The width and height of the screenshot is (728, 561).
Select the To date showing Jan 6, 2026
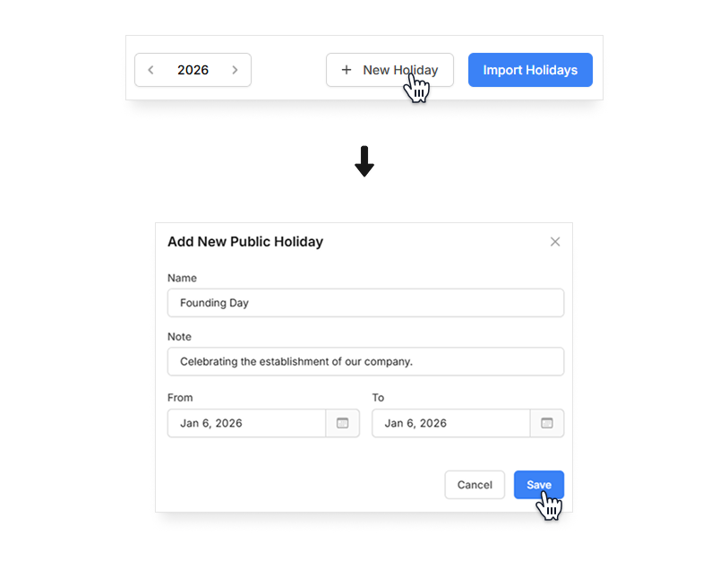[x=450, y=423]
